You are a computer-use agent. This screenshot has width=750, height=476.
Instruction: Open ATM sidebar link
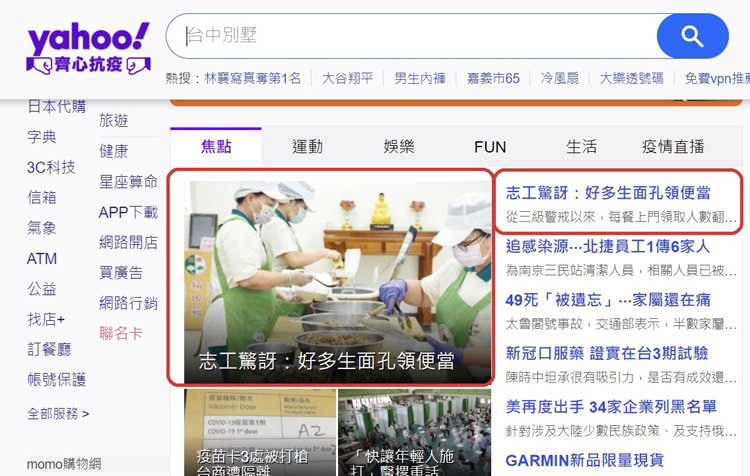pyautogui.click(x=42, y=259)
